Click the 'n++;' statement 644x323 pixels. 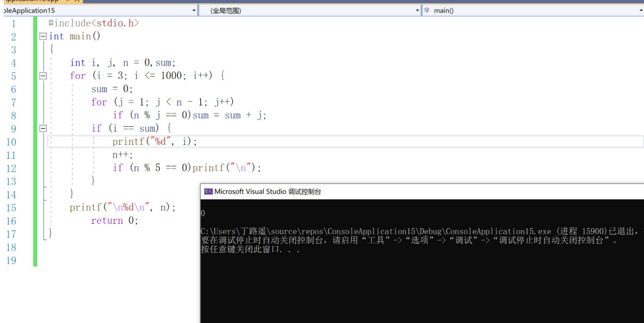[123, 155]
